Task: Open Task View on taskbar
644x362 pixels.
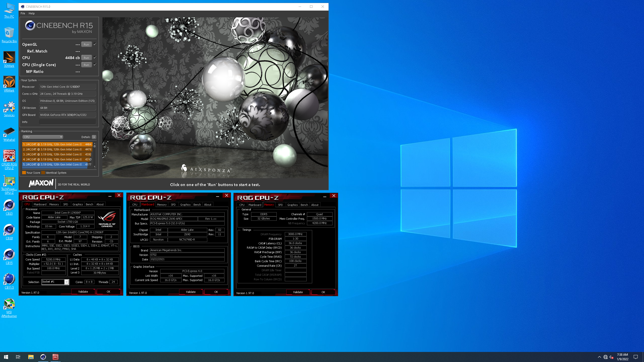Action: pos(18,357)
